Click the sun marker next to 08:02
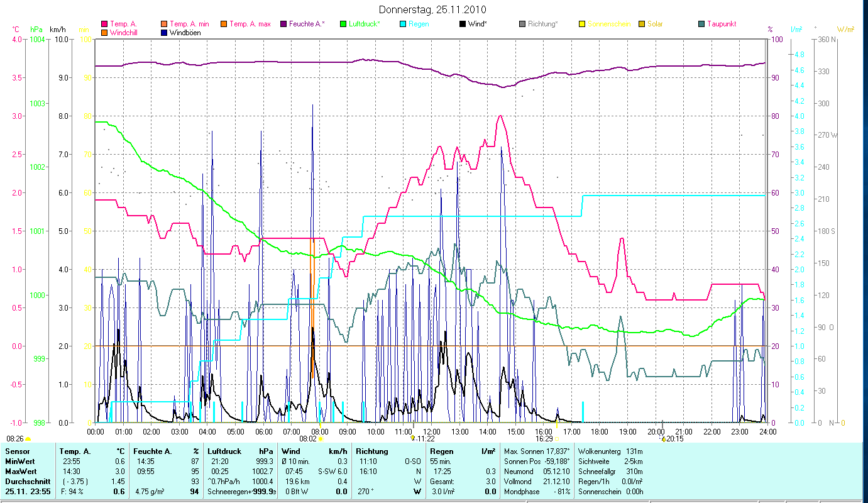868x503 pixels. click(x=321, y=439)
